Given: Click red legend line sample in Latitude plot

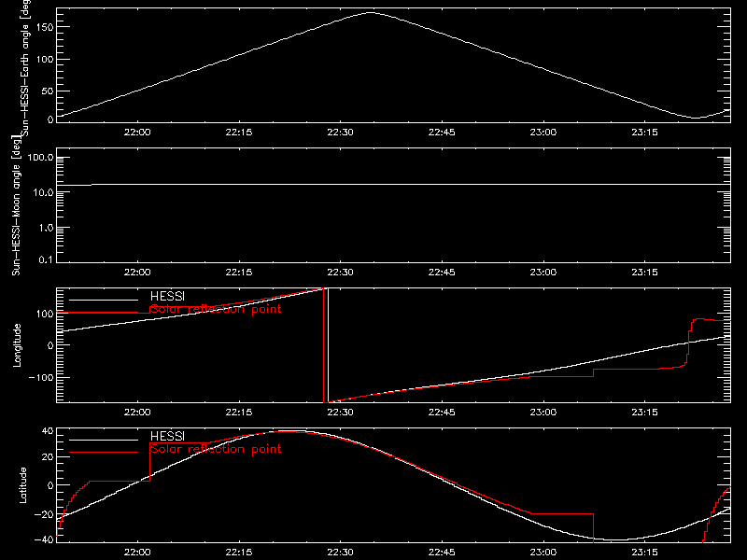Looking at the screenshot, I should [104, 453].
